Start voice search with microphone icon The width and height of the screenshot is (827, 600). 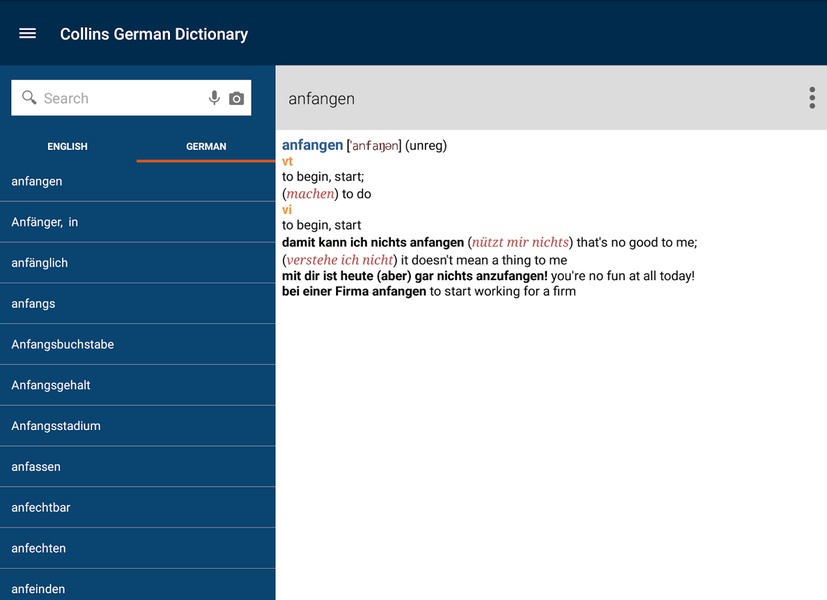[x=214, y=98]
